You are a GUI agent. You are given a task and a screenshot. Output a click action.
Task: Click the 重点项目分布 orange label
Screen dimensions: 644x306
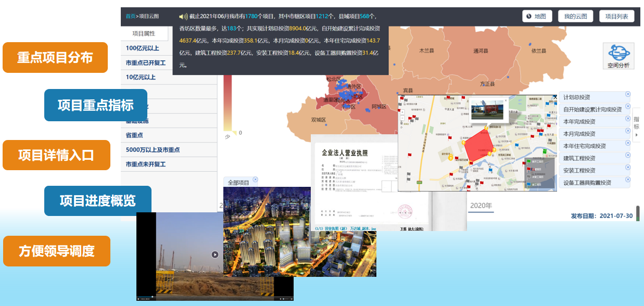pos(55,57)
